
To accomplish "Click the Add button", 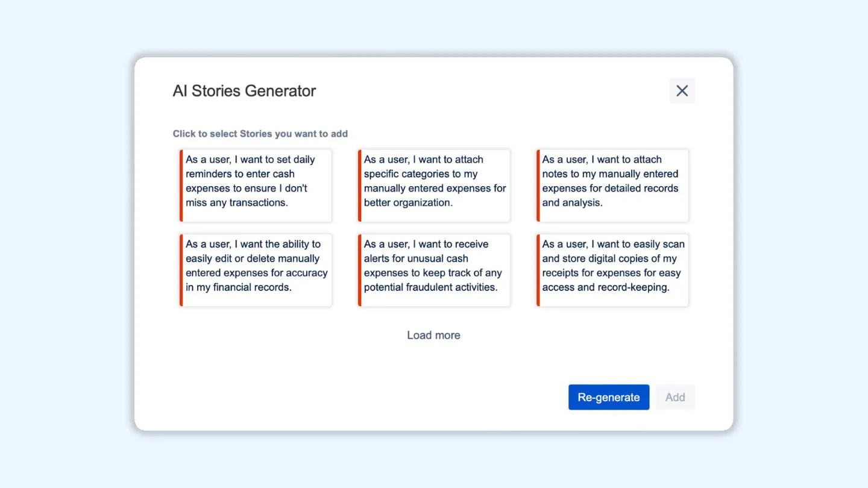I will point(675,397).
